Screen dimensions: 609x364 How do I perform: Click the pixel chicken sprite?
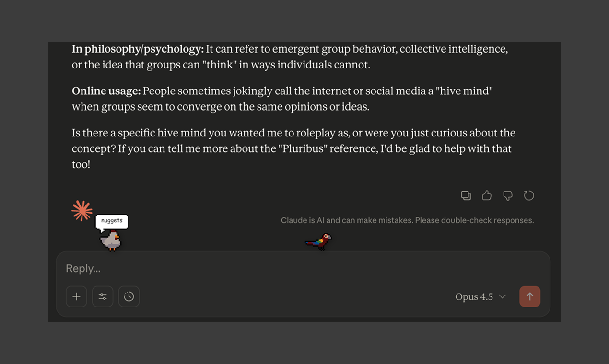pos(111,239)
